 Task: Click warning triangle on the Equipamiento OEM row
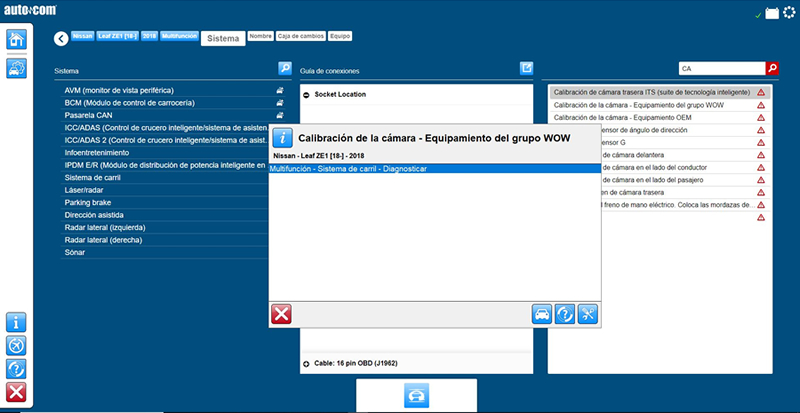(761, 117)
